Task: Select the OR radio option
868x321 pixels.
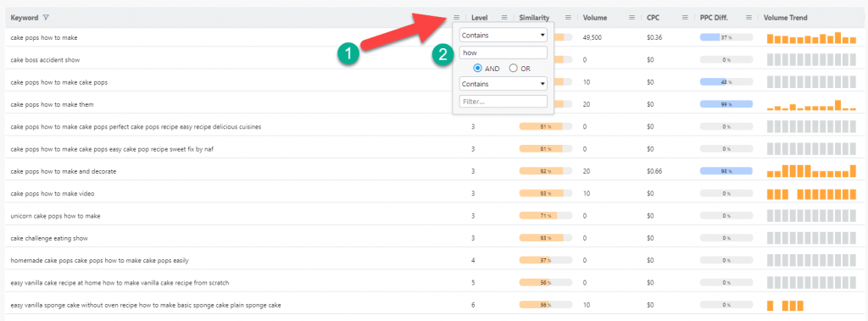Action: (513, 68)
